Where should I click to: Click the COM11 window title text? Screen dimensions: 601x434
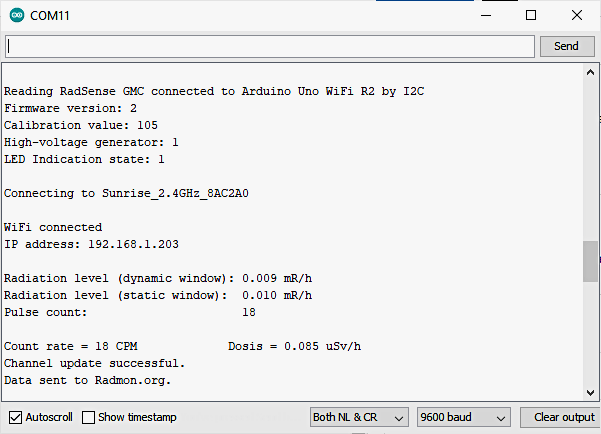pyautogui.click(x=51, y=16)
